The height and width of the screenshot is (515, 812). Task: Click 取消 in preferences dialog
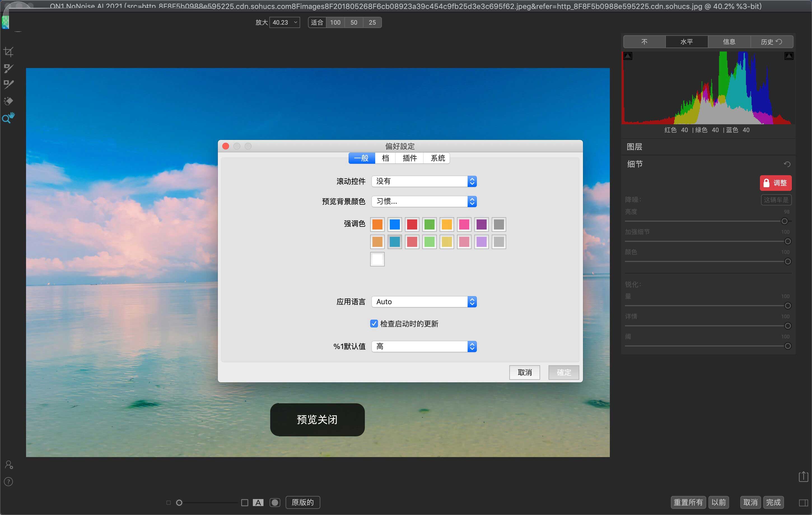pos(524,373)
